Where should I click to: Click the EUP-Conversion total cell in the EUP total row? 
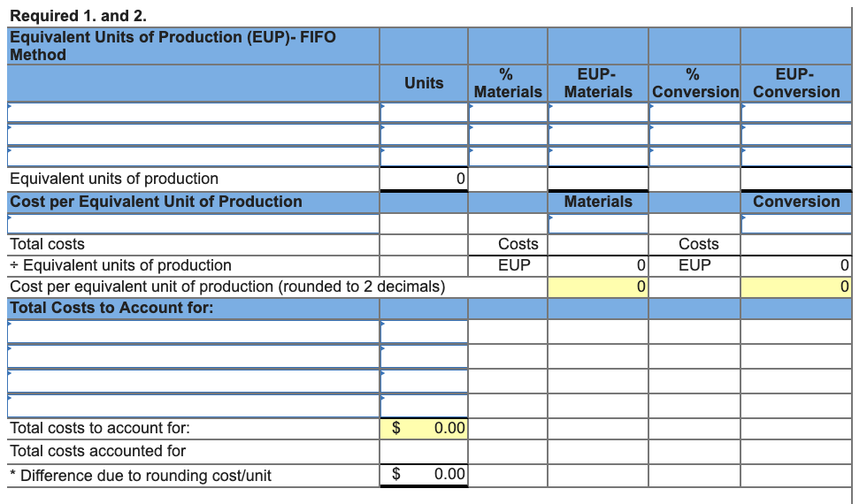pyautogui.click(x=797, y=179)
